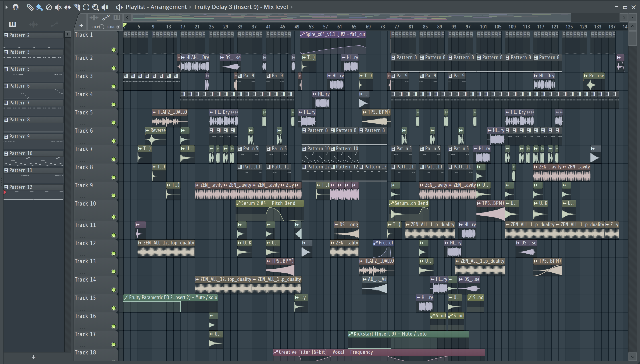The width and height of the screenshot is (640, 364).
Task: Show patterns in picker panel
Action: pos(12,24)
